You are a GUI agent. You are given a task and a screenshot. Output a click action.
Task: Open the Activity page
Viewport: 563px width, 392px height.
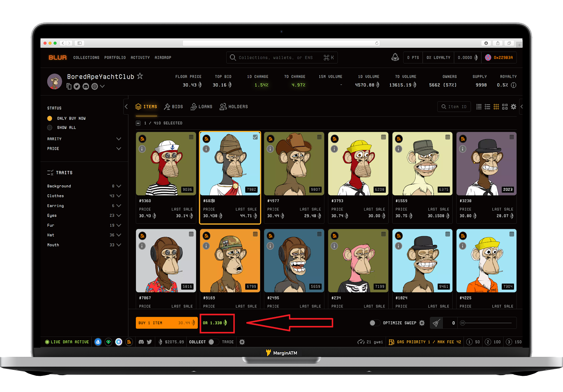point(140,58)
